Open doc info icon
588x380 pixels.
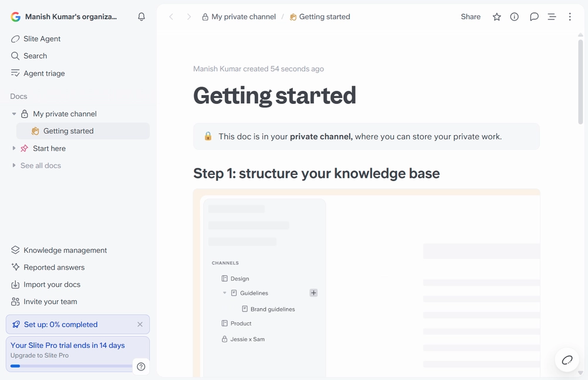click(514, 16)
